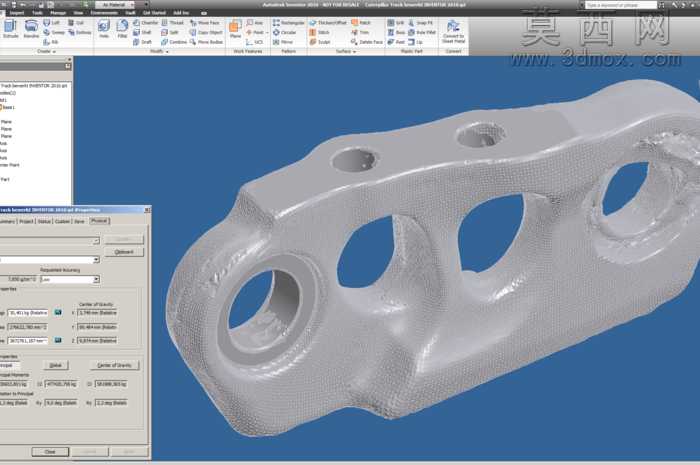The height and width of the screenshot is (465, 700).
Task: Create a work Plane
Action: click(x=235, y=29)
